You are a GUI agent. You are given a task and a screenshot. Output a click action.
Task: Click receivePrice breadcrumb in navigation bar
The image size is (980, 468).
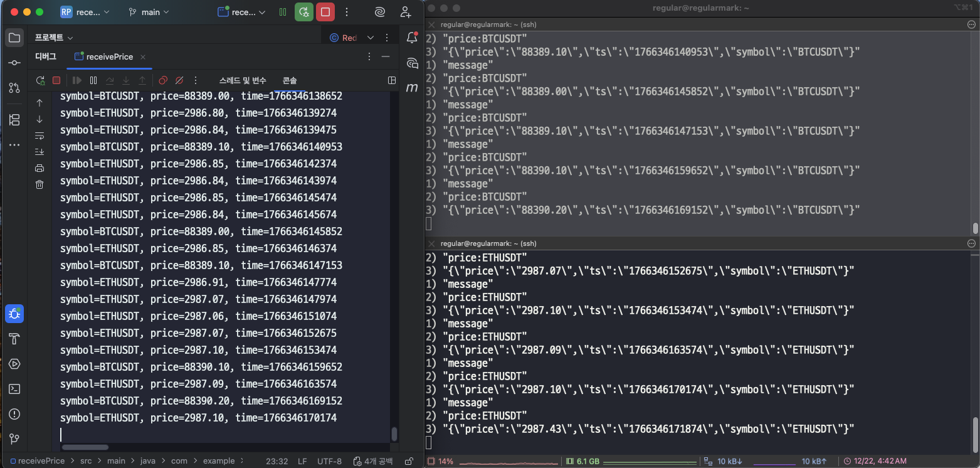(x=37, y=461)
